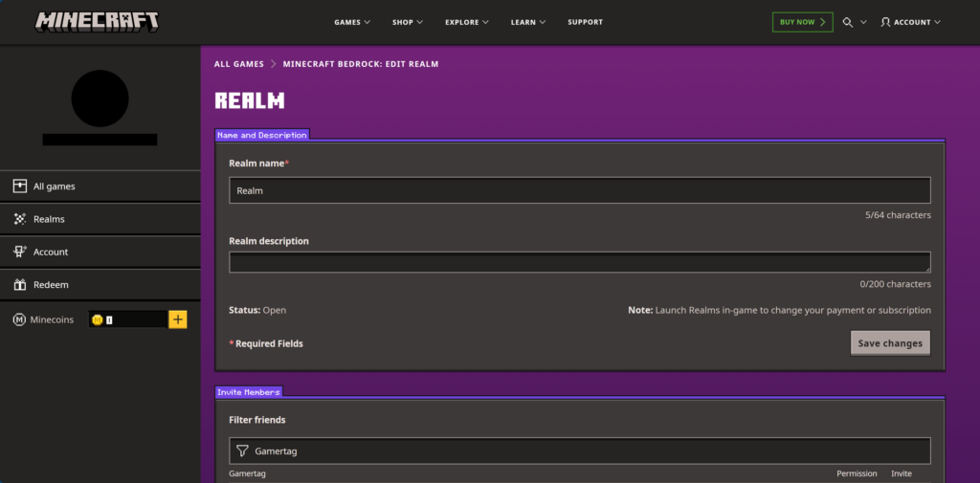The width and height of the screenshot is (980, 483).
Task: Click the Name and Description tab label
Action: click(262, 134)
